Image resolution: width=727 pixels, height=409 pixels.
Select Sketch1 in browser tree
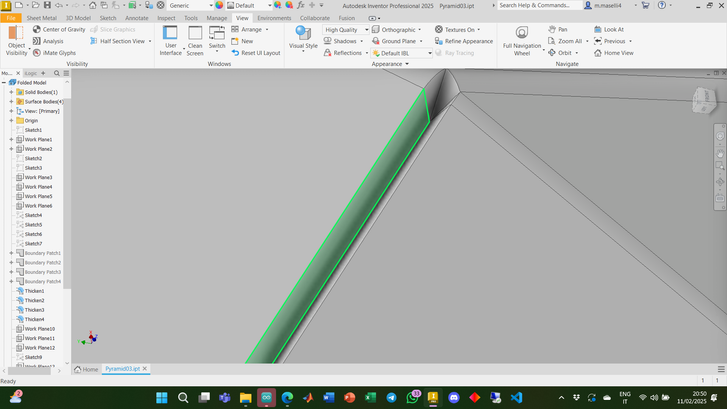pyautogui.click(x=33, y=130)
